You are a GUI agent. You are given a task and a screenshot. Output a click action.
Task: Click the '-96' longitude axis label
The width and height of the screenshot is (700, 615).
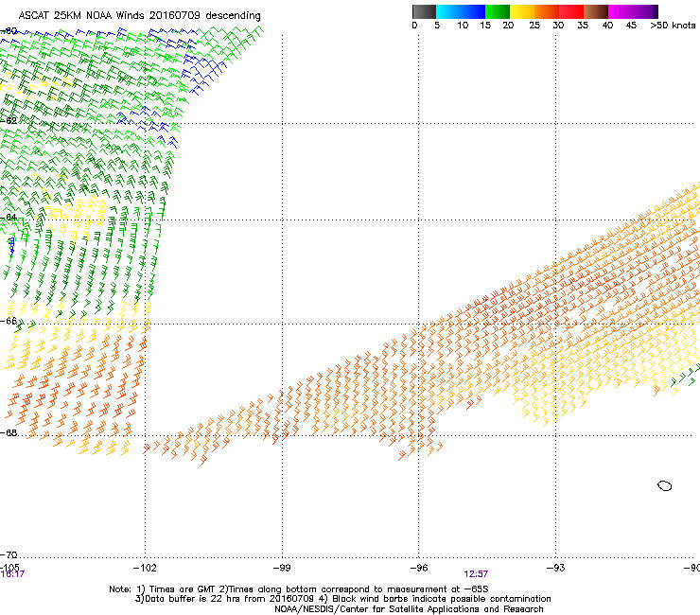[x=419, y=568]
